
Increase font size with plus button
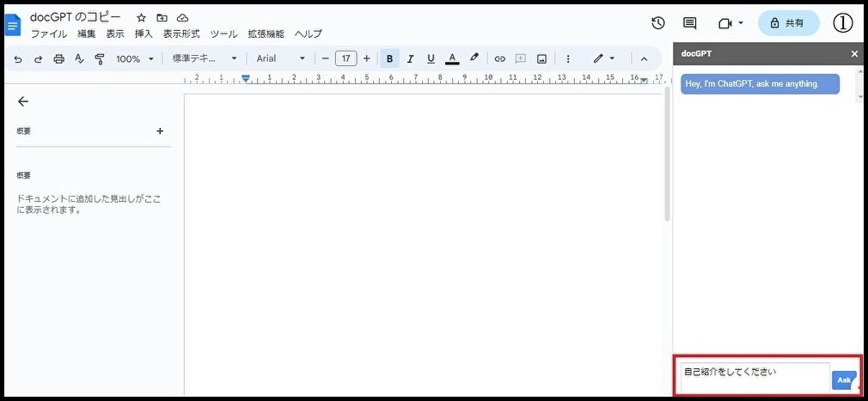pos(366,58)
